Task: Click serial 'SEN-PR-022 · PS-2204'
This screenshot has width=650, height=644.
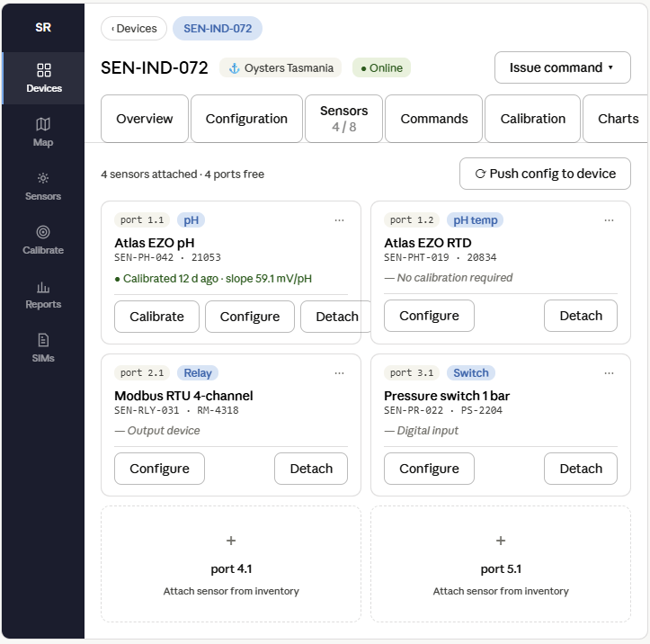Action: 443,410
